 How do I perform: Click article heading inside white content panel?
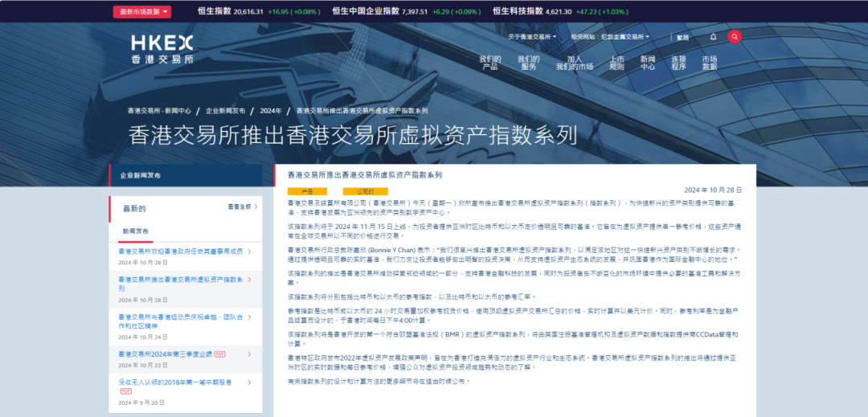pos(365,175)
